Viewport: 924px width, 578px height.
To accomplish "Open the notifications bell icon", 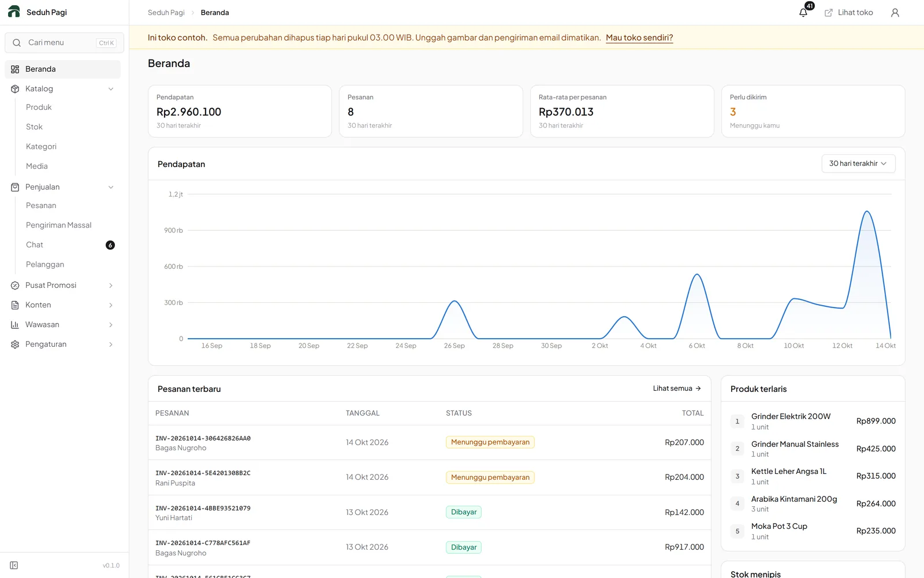I will point(803,13).
